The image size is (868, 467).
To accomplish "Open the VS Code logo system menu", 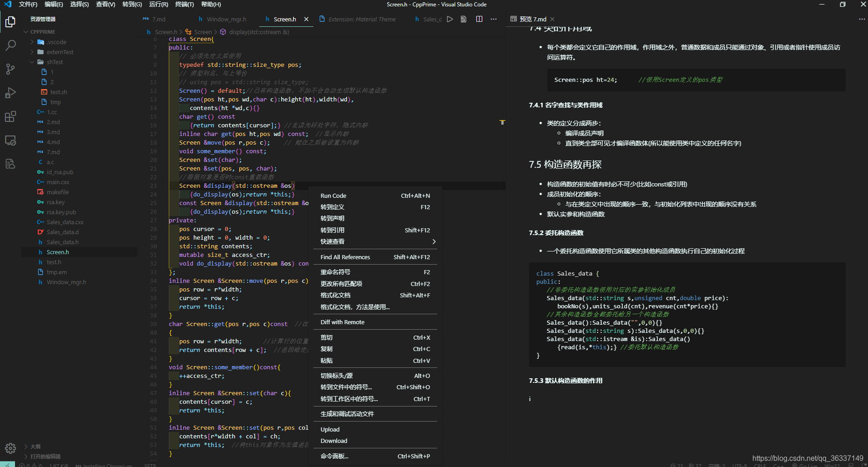I will pyautogui.click(x=8, y=4).
